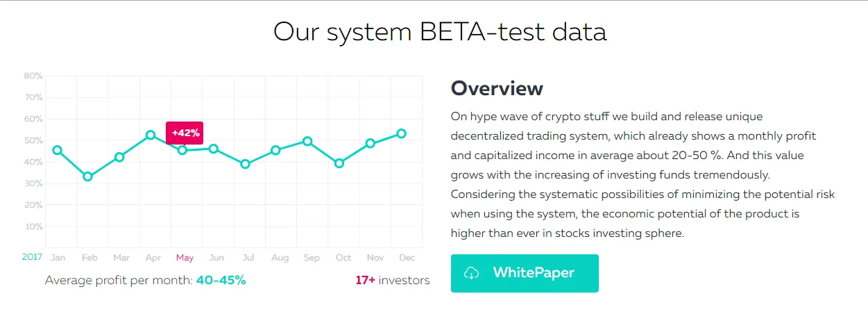The image size is (868, 321).
Task: Select the December data point circle
Action: click(402, 133)
